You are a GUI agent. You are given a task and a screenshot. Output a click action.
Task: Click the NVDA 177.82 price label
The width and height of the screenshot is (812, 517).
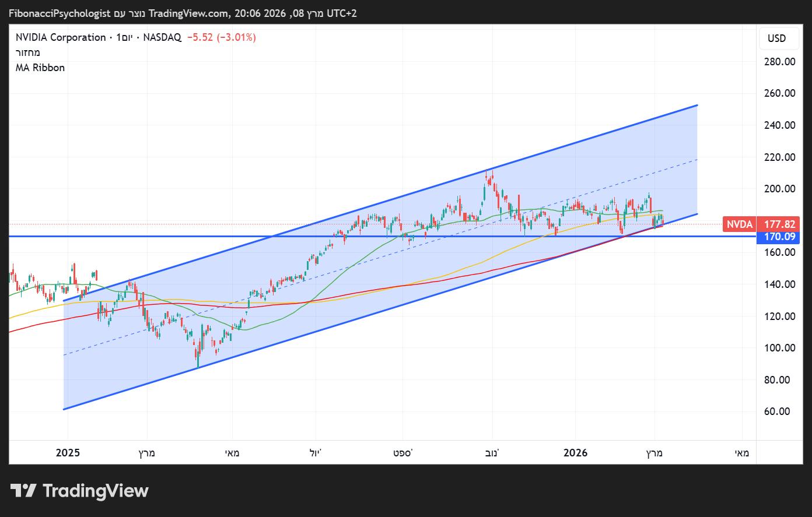761,224
